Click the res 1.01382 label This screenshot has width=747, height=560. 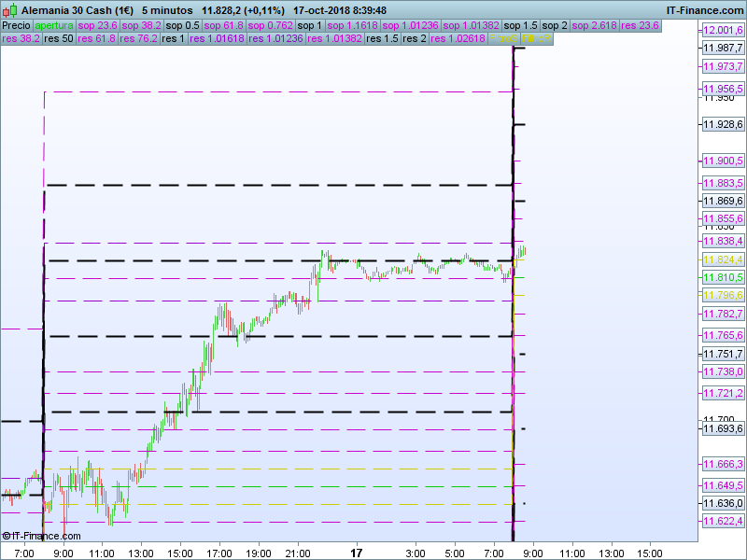(x=335, y=38)
